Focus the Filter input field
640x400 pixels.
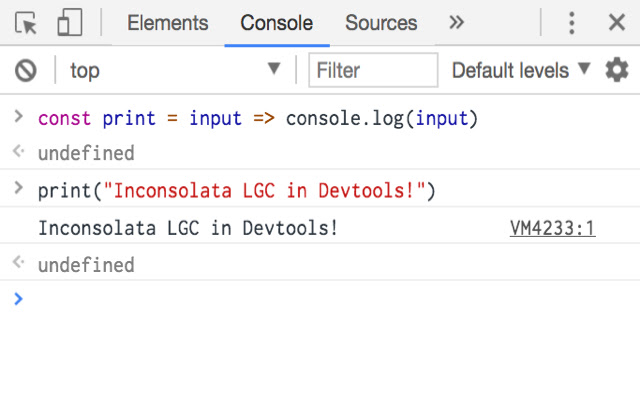pos(373,70)
